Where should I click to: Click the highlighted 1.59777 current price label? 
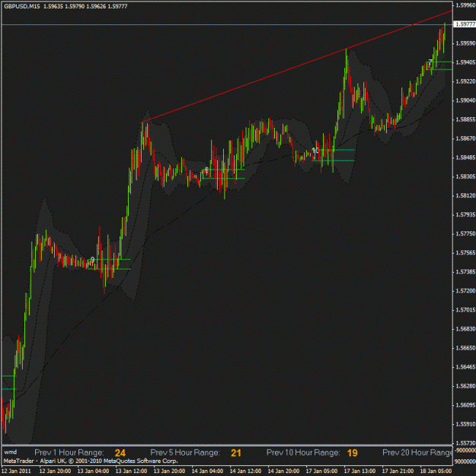[x=465, y=24]
